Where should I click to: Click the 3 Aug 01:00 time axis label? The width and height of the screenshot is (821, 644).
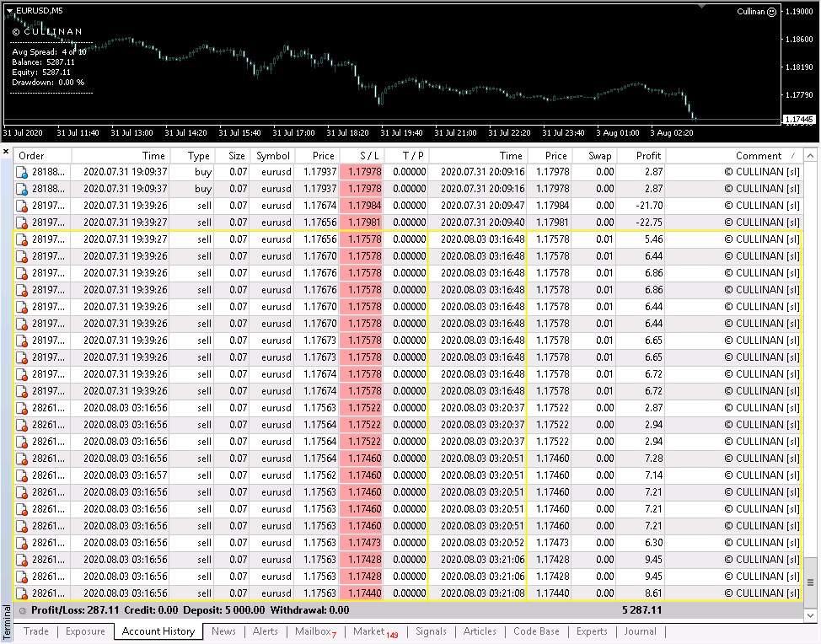click(617, 133)
